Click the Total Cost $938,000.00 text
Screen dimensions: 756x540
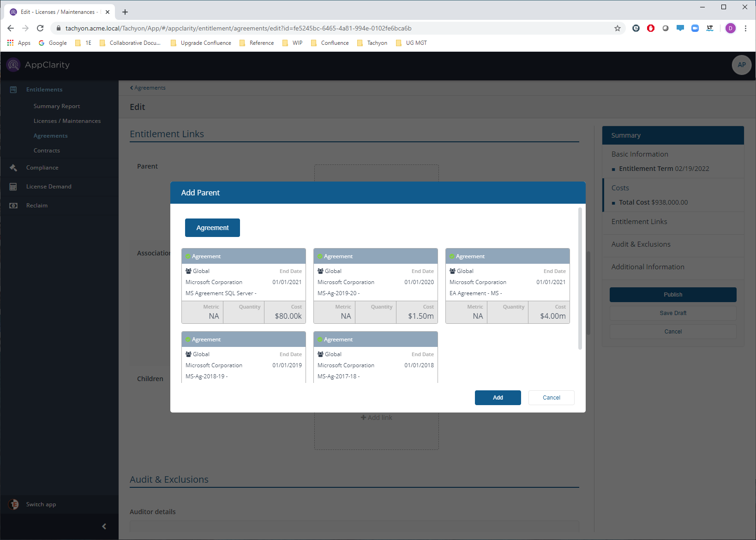(654, 202)
